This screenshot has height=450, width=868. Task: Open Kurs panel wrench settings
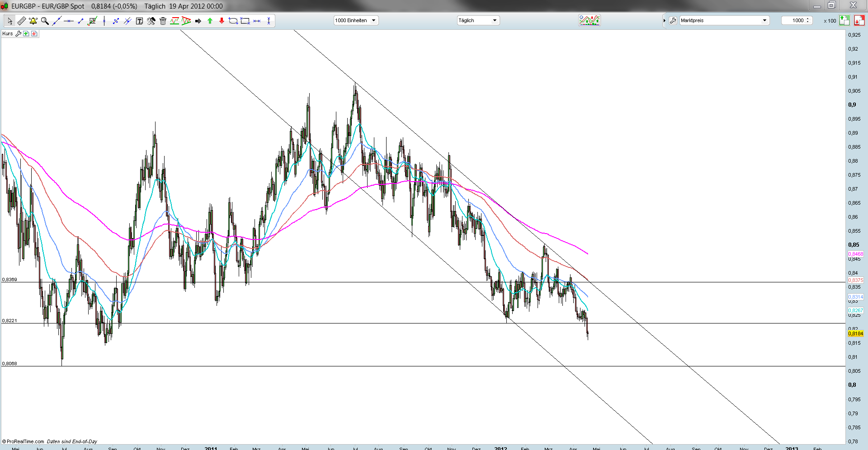click(x=19, y=34)
